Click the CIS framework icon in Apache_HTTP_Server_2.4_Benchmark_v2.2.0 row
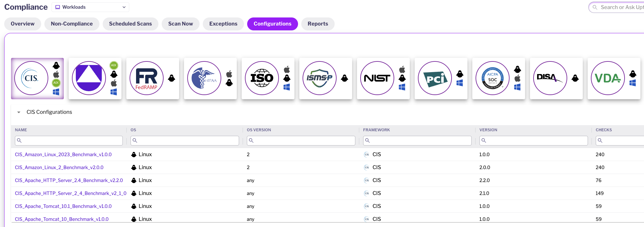 pos(367,180)
